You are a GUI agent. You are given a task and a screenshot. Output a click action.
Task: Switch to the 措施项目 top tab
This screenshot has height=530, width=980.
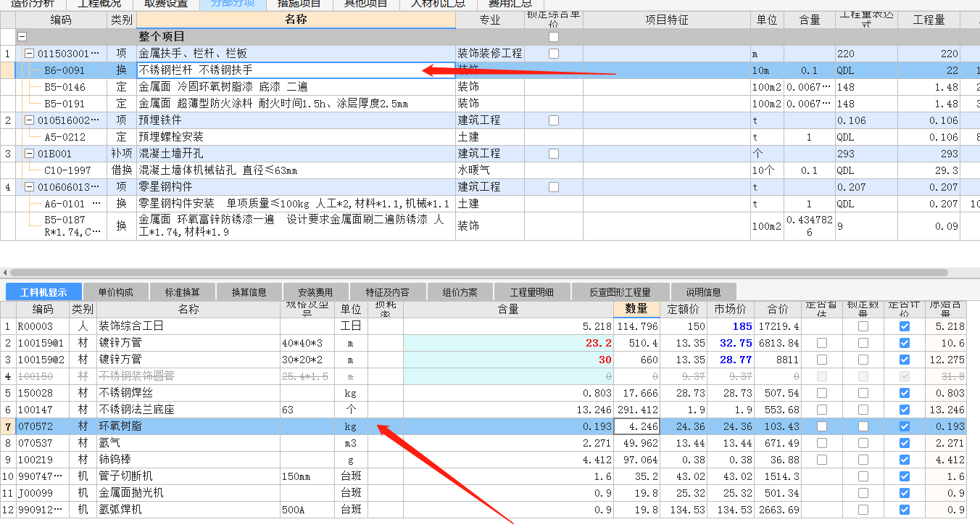[299, 4]
